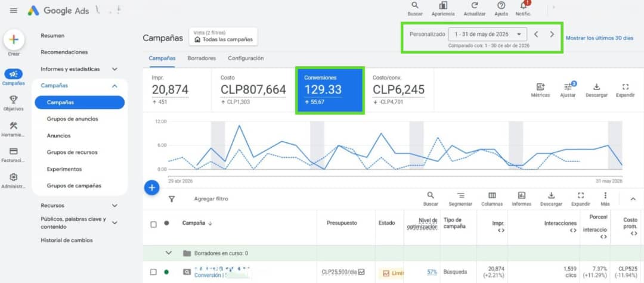This screenshot has height=283, width=644.
Task: Open the Más options menu
Action: tap(605, 199)
